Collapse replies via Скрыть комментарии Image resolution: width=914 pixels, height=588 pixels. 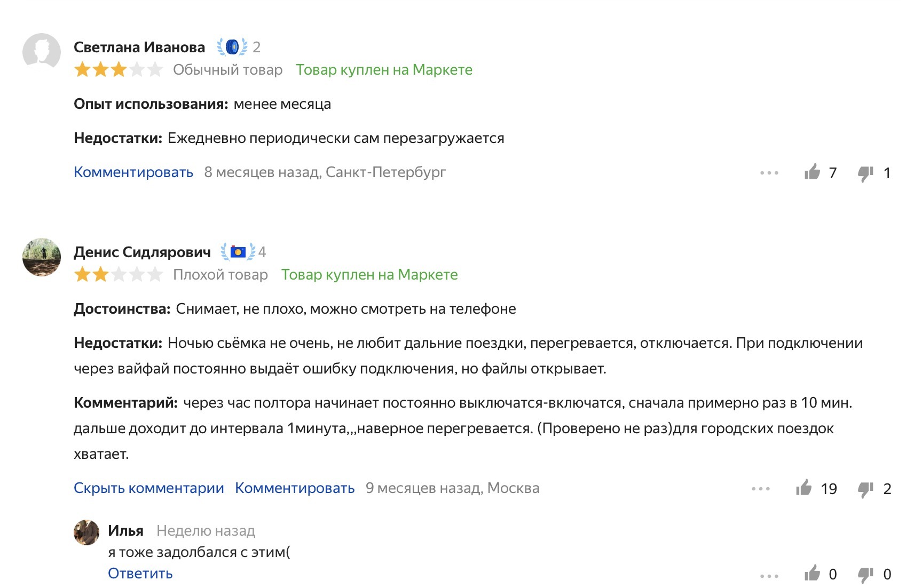click(149, 488)
